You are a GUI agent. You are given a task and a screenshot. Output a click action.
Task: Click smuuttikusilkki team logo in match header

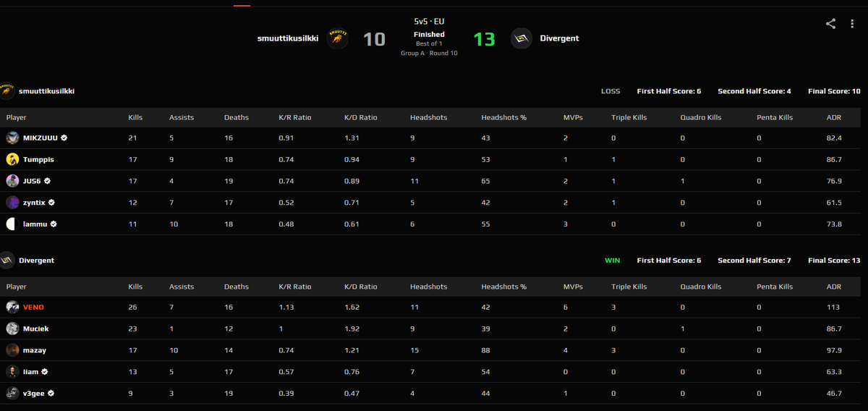(338, 38)
